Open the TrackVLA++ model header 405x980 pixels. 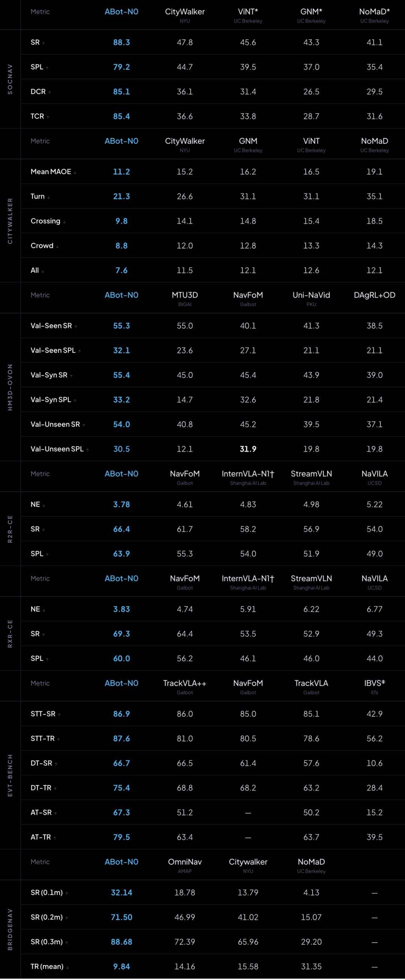(x=185, y=683)
